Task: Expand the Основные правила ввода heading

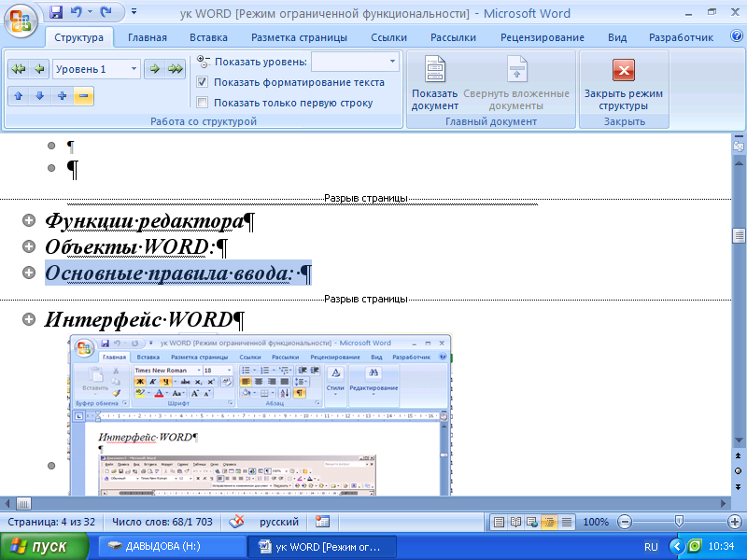Action: click(29, 273)
